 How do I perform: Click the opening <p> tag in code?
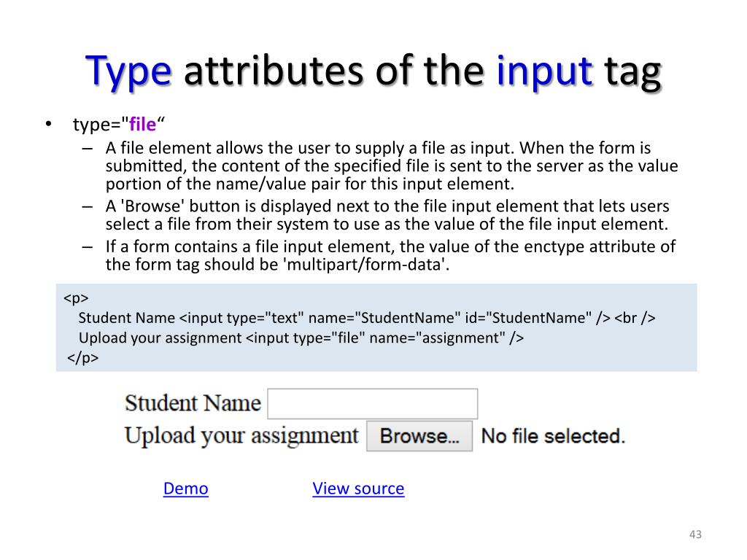[76, 298]
